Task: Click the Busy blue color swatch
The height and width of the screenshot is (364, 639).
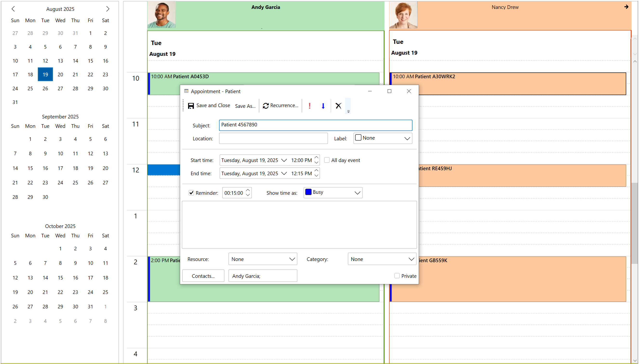Action: 308,192
